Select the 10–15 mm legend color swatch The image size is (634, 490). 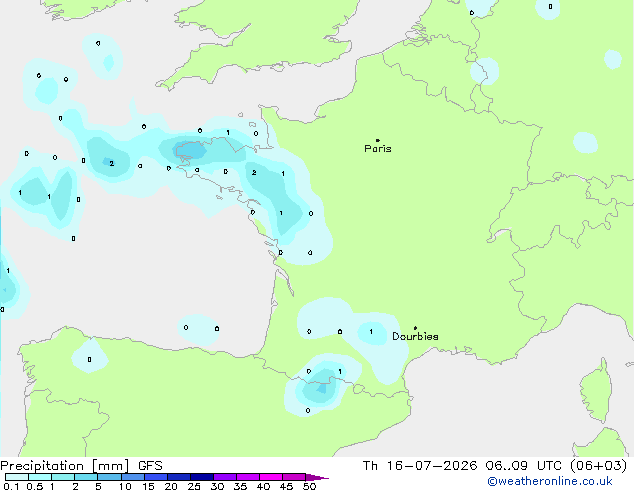point(133,477)
